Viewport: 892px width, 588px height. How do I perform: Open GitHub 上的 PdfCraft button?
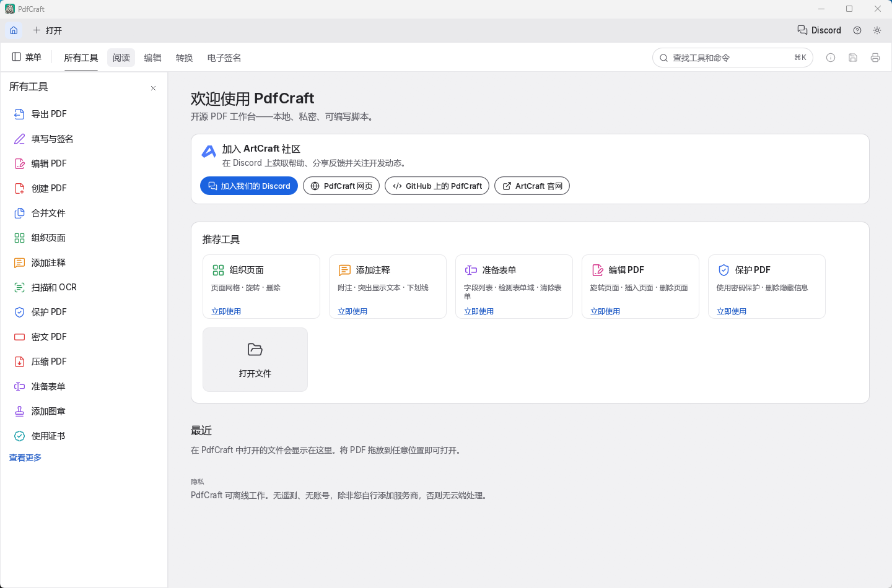pyautogui.click(x=437, y=186)
